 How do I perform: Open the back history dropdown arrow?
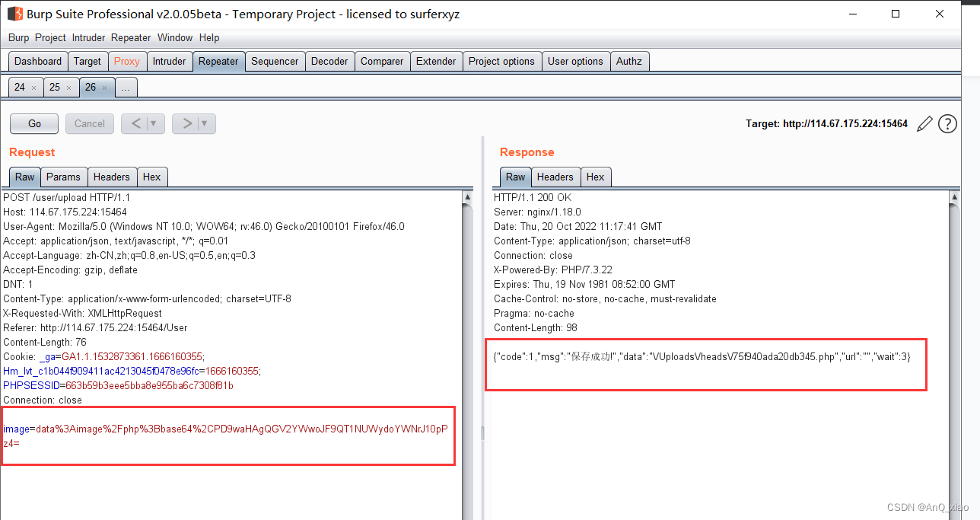coord(154,123)
